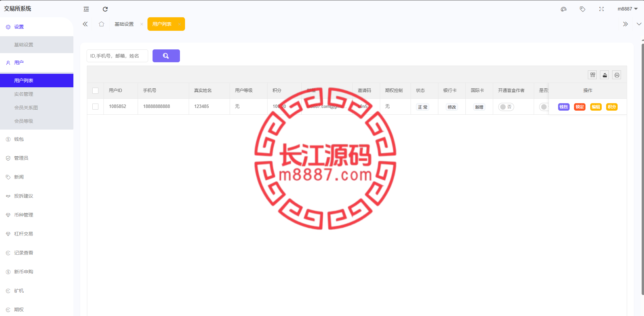Open the m8887 account dropdown

coord(627,9)
